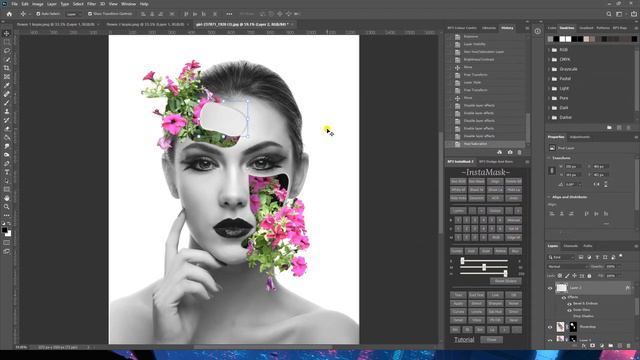The image size is (640, 360).
Task: Click Flip horizontal icon in Properties Transform
Action: 596,184
